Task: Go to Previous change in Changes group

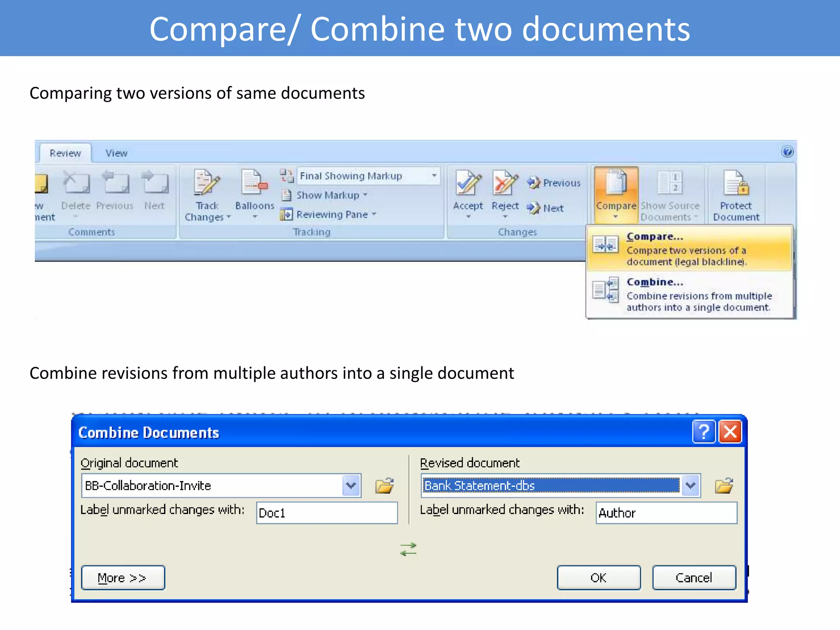Action: coord(554,183)
